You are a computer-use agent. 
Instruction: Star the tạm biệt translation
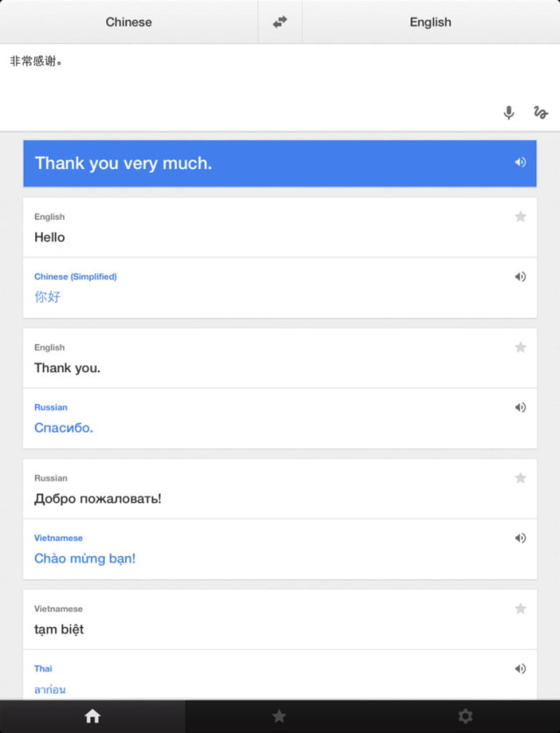[x=521, y=609]
